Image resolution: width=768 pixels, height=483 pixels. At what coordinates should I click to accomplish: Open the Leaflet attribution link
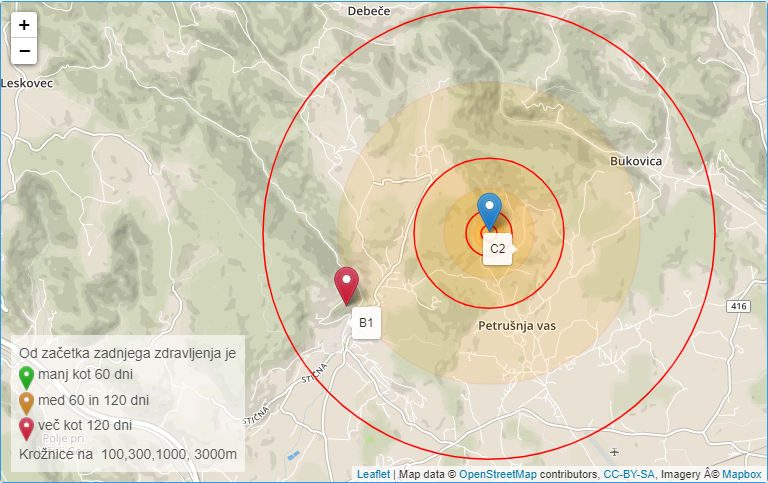[x=373, y=474]
